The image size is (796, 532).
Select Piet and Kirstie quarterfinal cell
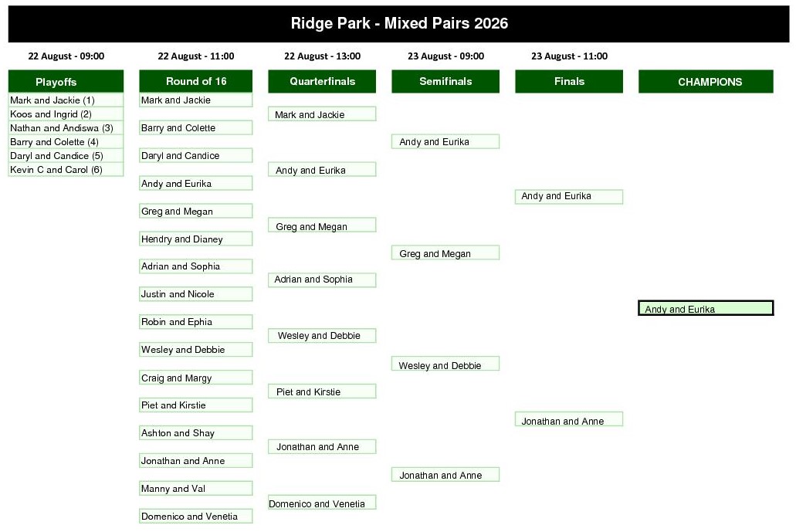322,391
